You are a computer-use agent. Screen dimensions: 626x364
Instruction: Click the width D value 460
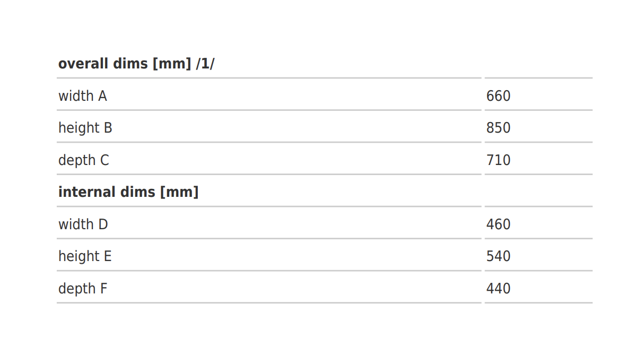tap(498, 224)
